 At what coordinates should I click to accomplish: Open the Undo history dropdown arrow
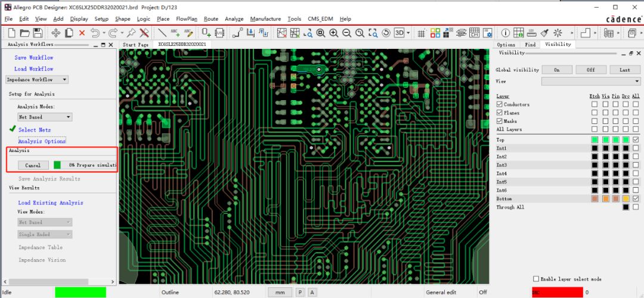click(104, 33)
